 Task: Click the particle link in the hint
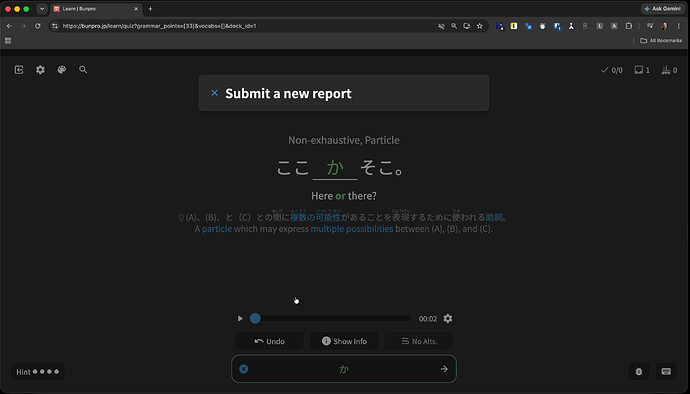[x=217, y=229]
